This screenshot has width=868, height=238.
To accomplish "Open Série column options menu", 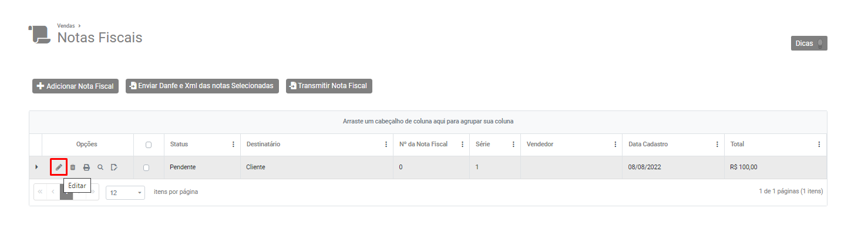I will tap(513, 145).
